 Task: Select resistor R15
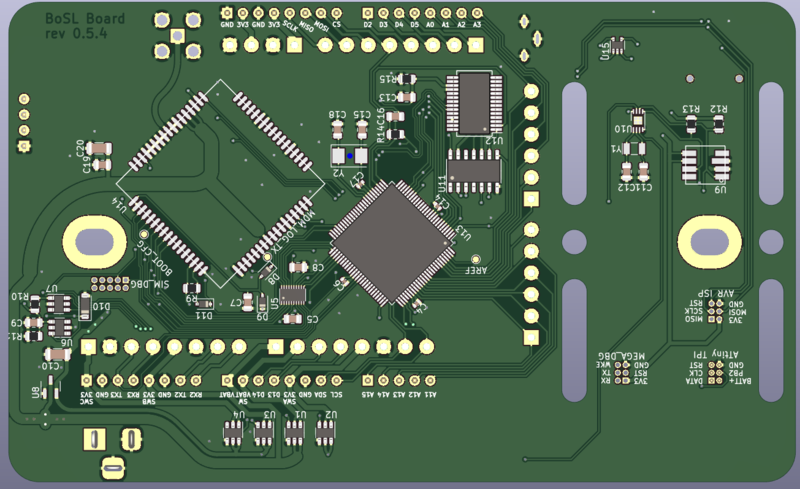408,79
